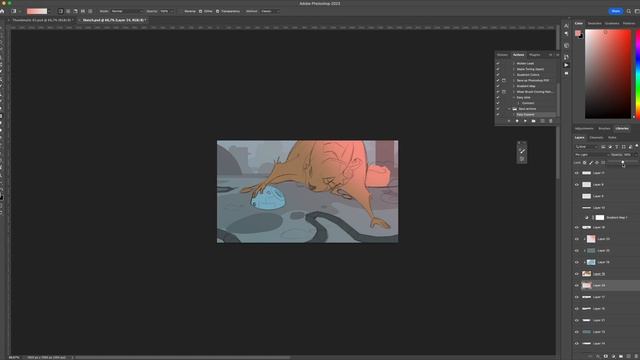Viewport: 640px width, 360px height.
Task: Select the Angle gradient type icon
Action: coord(75,11)
